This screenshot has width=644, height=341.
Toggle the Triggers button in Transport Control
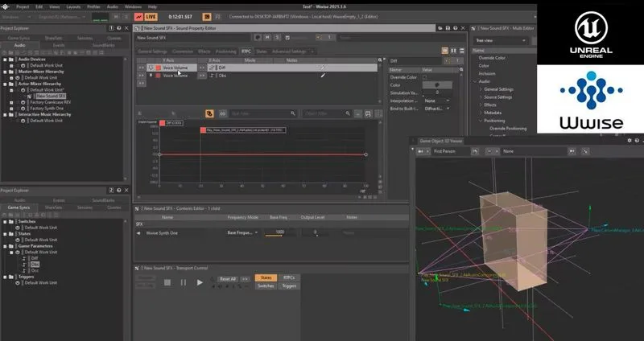pyautogui.click(x=289, y=286)
